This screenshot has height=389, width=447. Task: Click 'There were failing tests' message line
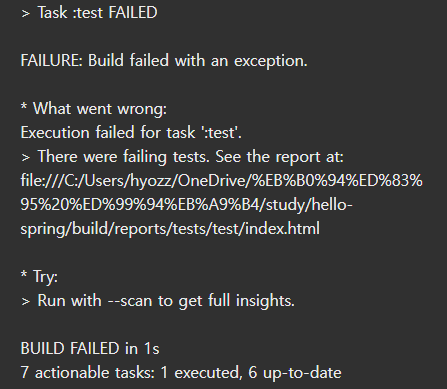click(182, 157)
